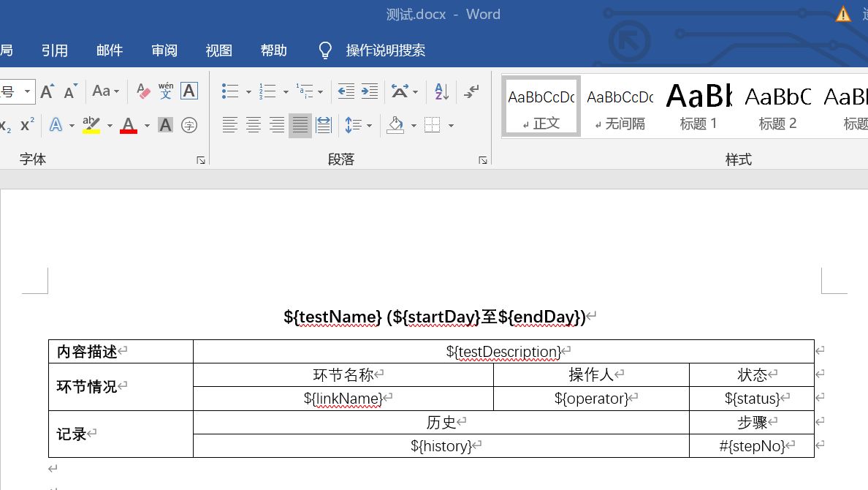The image size is (868, 490).
Task: Click the 操作说明搜索 search box
Action: click(x=385, y=50)
